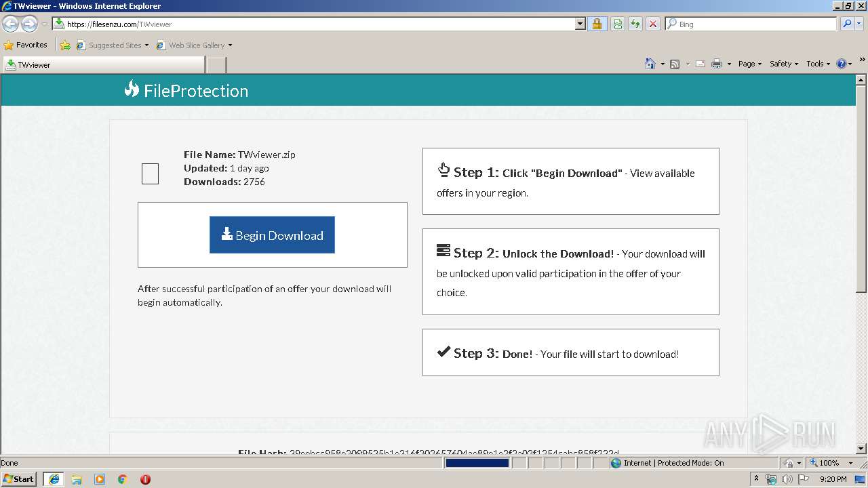Click the Step 1 Begin Download instruction box
Screen dimensions: 868x488
[570, 181]
